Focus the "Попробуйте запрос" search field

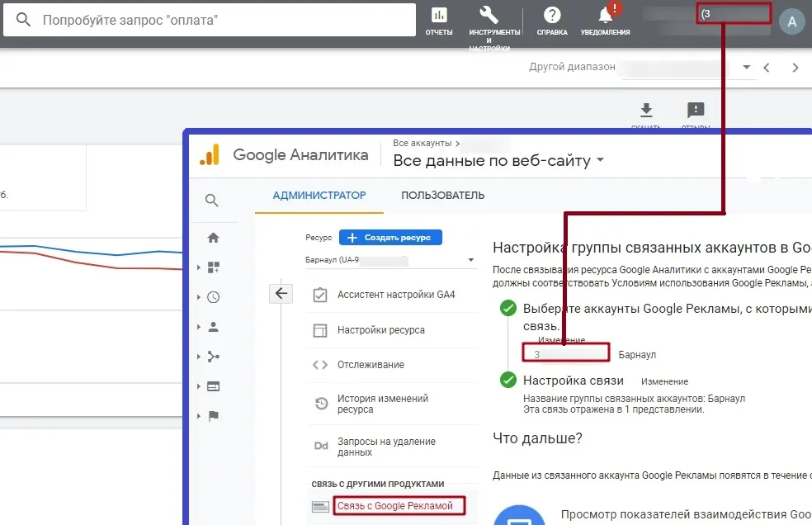click(210, 20)
